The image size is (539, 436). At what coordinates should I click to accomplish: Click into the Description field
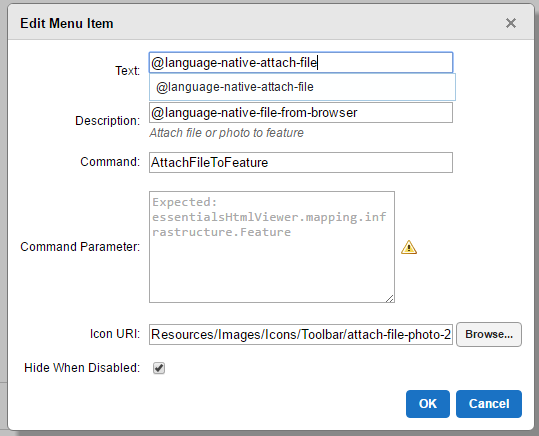tap(301, 112)
